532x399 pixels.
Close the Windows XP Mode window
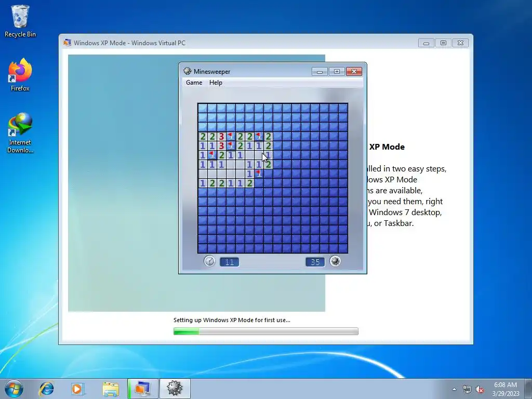[460, 43]
